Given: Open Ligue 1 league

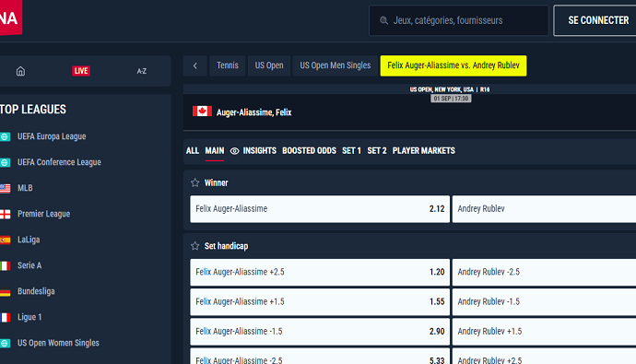Looking at the screenshot, I should tap(29, 317).
